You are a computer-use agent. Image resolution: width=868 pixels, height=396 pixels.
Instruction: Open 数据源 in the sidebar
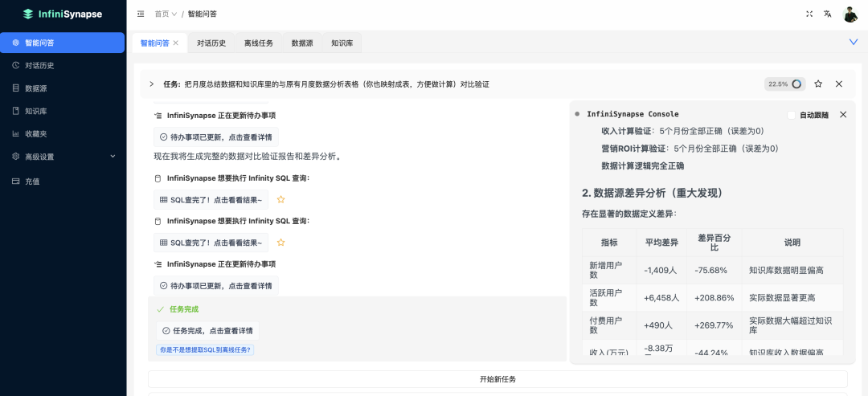[62, 88]
